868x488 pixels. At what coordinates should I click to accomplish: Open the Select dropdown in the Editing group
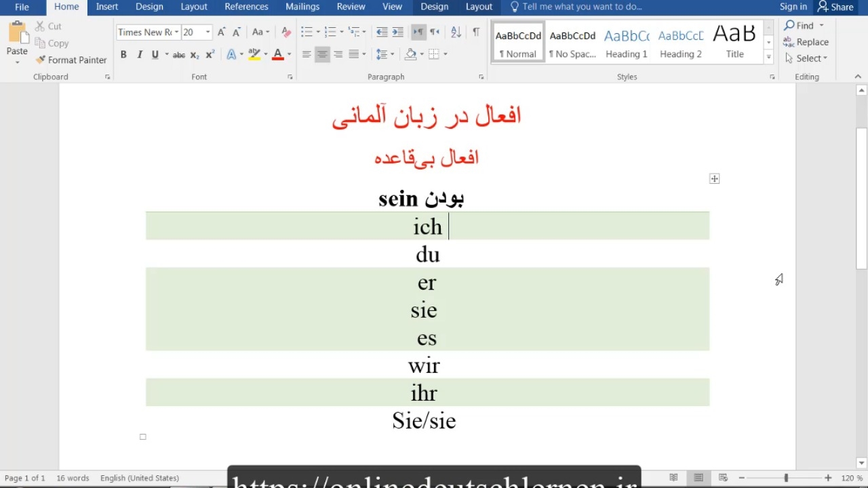coord(807,58)
